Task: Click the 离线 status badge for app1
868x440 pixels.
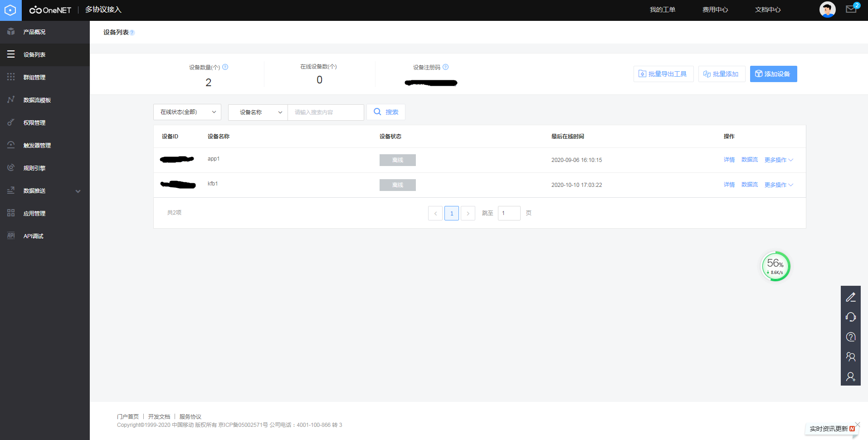Action: pos(398,160)
